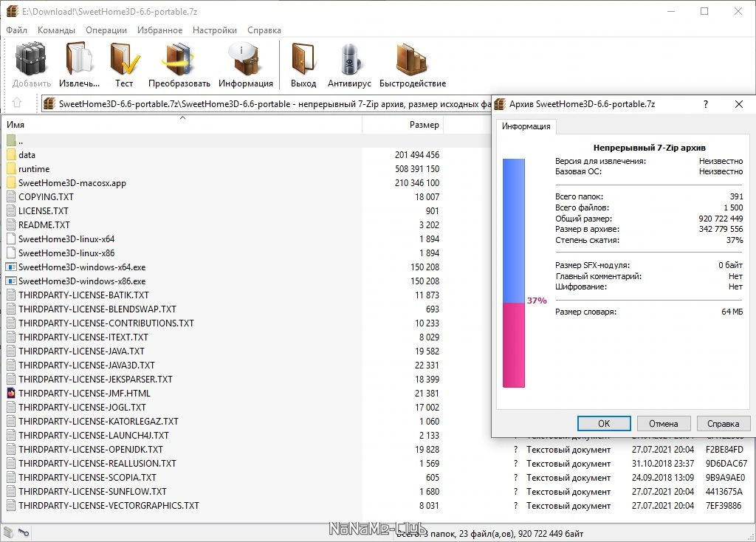Click the archive path address field
The height and width of the screenshot is (542, 756).
pyautogui.click(x=266, y=103)
